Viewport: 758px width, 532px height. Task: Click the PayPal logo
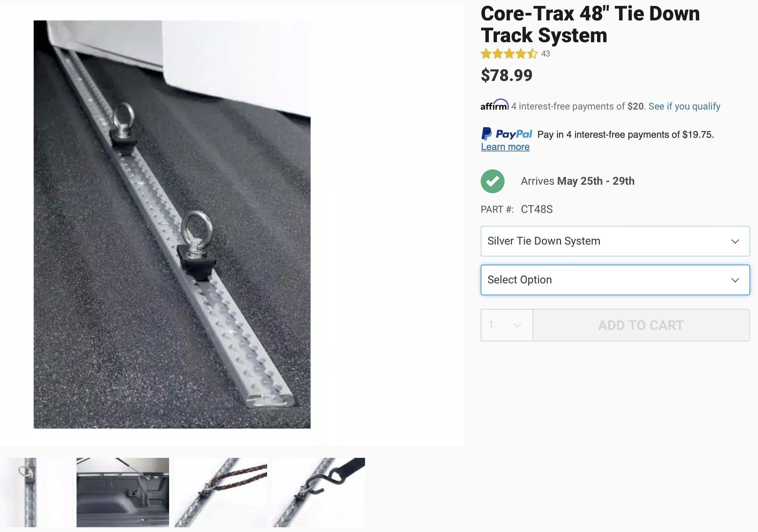(x=507, y=134)
